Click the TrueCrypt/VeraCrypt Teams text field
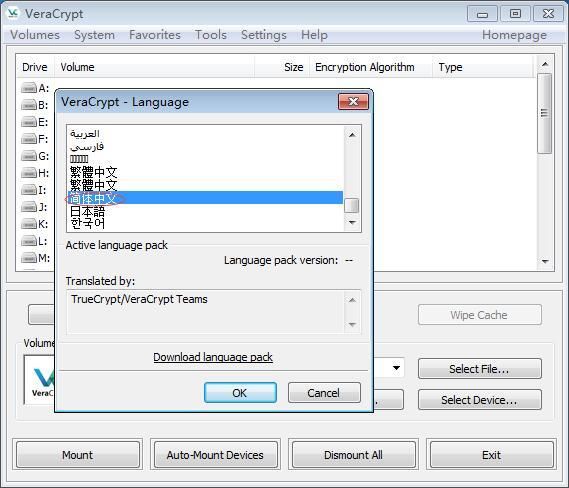The height and width of the screenshot is (488, 569). pyautogui.click(x=205, y=312)
